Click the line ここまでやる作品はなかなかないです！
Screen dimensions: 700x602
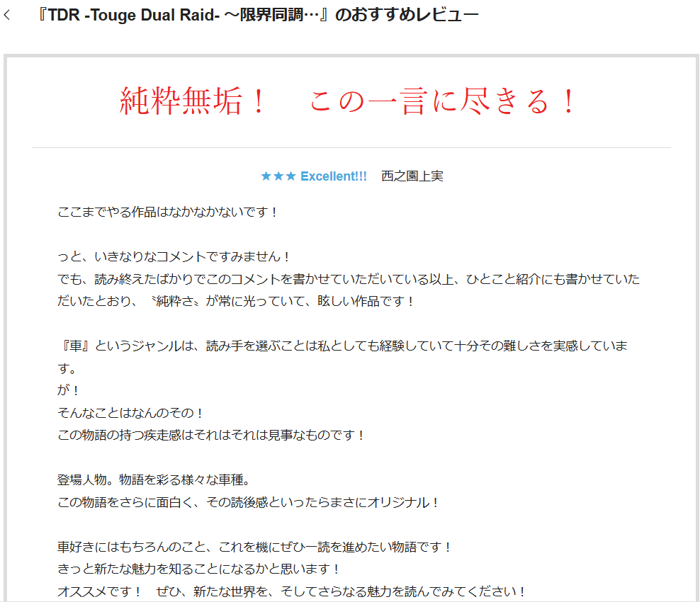pyautogui.click(x=168, y=212)
